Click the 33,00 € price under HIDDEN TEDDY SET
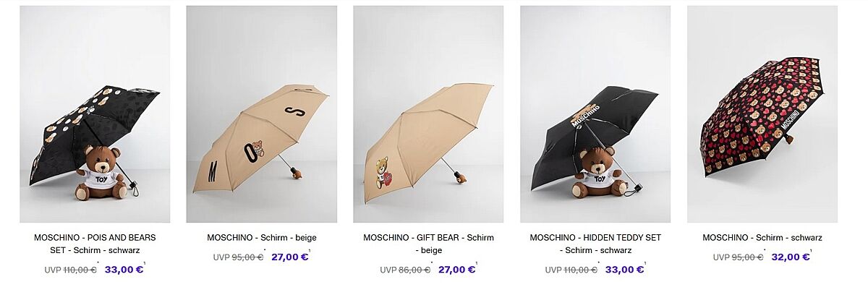Screen dimensions: 868x308 pos(624,270)
